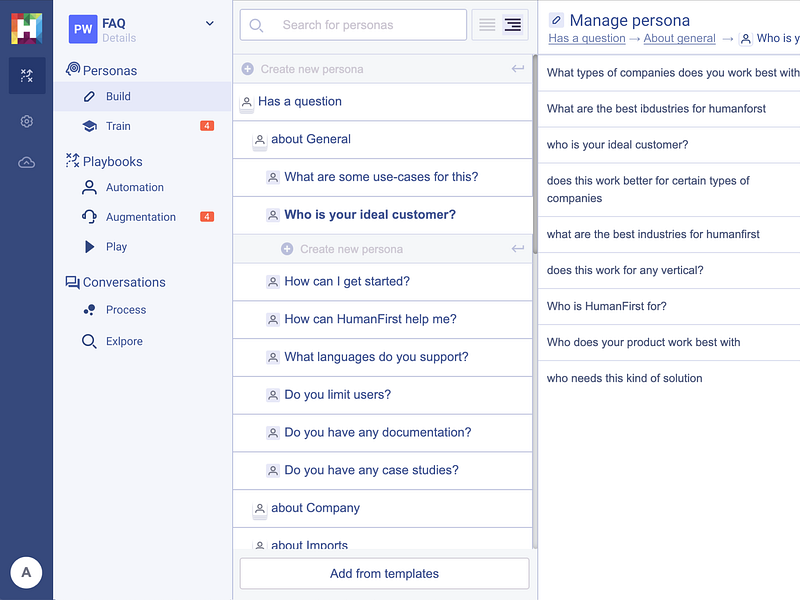Click the plus icon on the top Create new persona row
The width and height of the screenshot is (800, 600).
248,69
